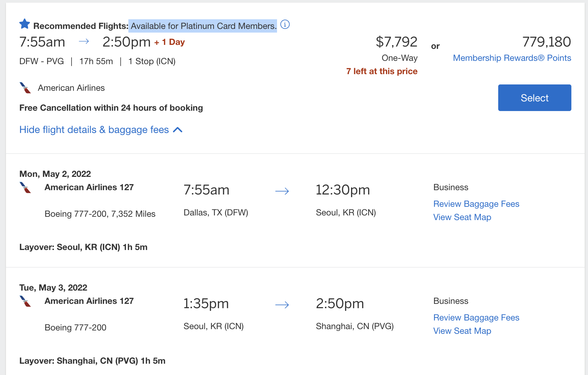Click 'Business' class label on May 2 leg
This screenshot has height=375, width=588.
point(451,187)
